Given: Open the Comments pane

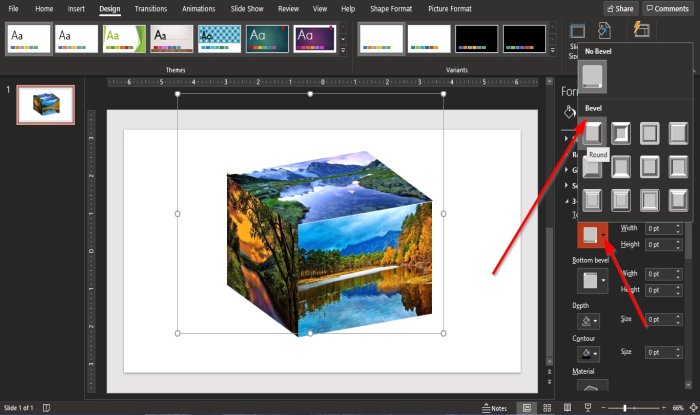Looking at the screenshot, I should point(667,8).
